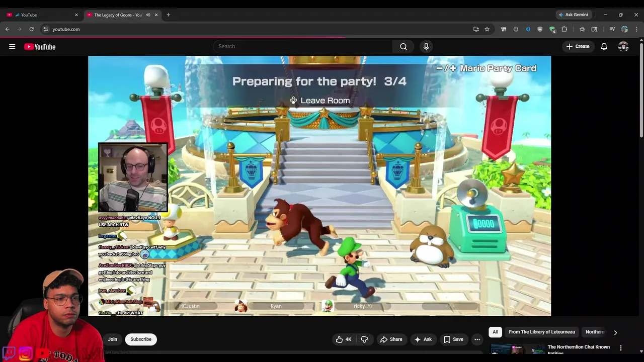
Task: Open Chrome three-dot menu
Action: (x=636, y=29)
